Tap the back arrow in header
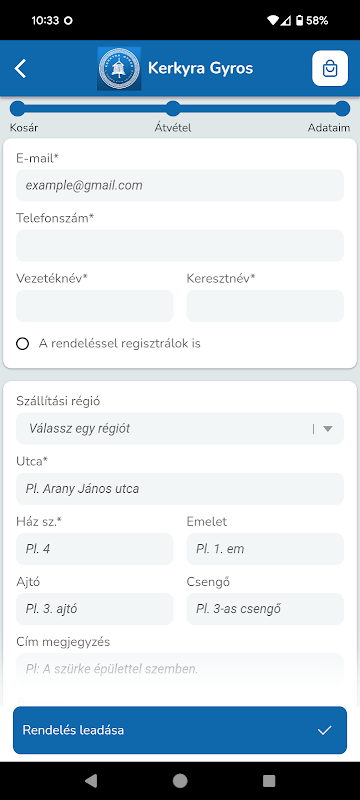 pos(20,68)
